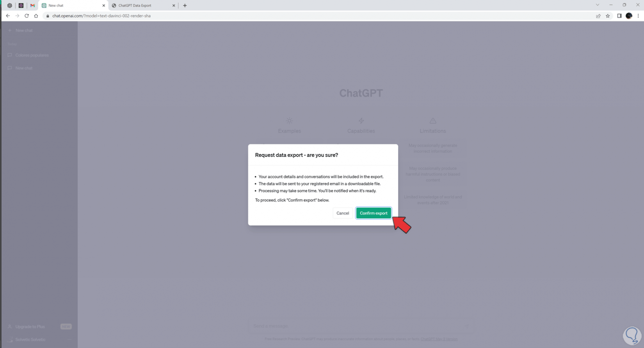Viewport: 644px width, 348px height.
Task: Close the ChatGPT Data Export tab
Action: point(174,5)
